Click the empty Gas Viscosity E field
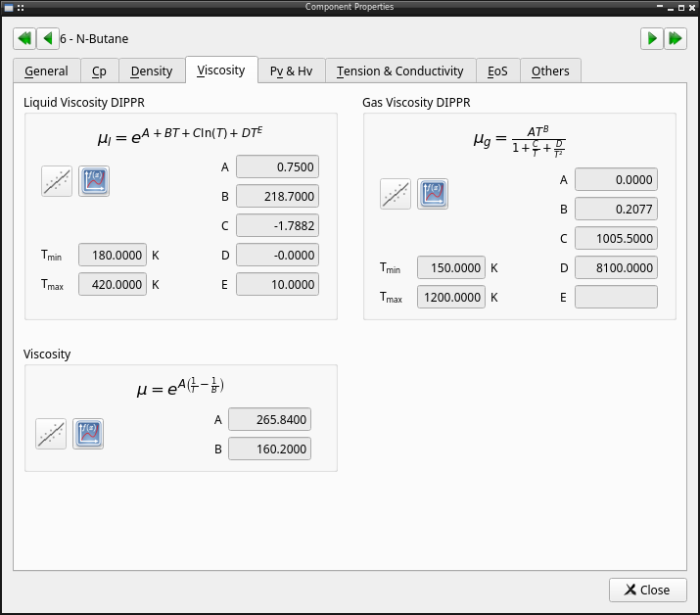The height and width of the screenshot is (615, 700). point(616,297)
